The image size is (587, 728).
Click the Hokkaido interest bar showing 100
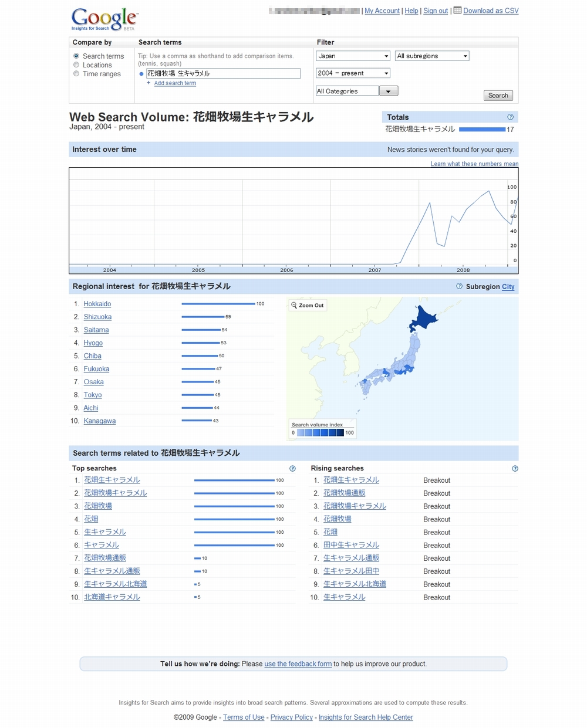218,304
